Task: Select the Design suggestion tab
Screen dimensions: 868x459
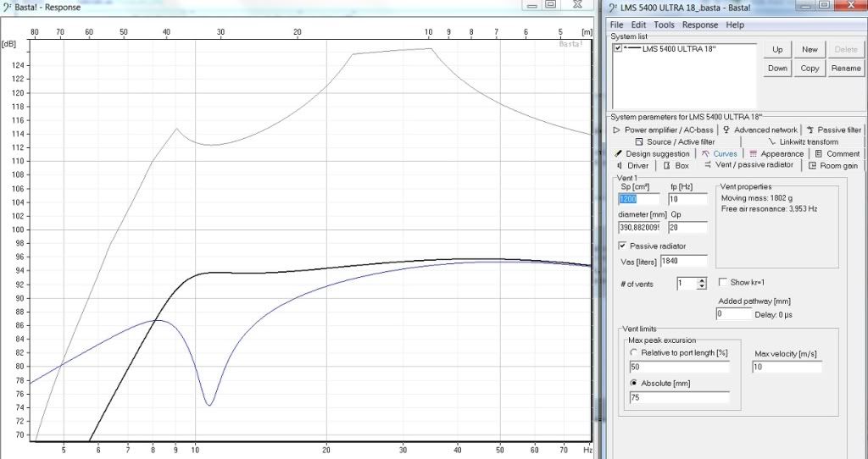Action: [x=652, y=154]
